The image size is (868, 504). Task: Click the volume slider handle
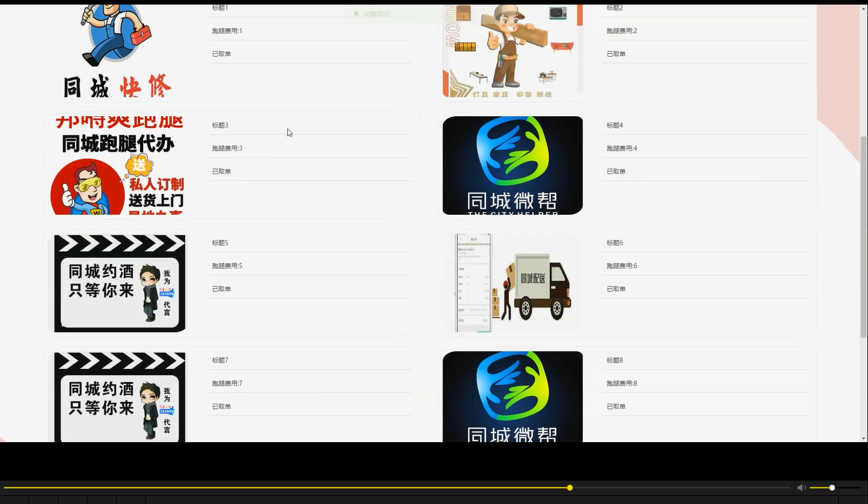tap(831, 487)
